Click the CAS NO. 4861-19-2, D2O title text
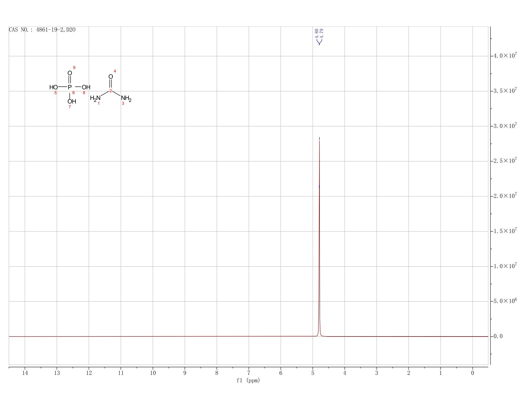This screenshot has height=411, width=532. pyautogui.click(x=42, y=30)
